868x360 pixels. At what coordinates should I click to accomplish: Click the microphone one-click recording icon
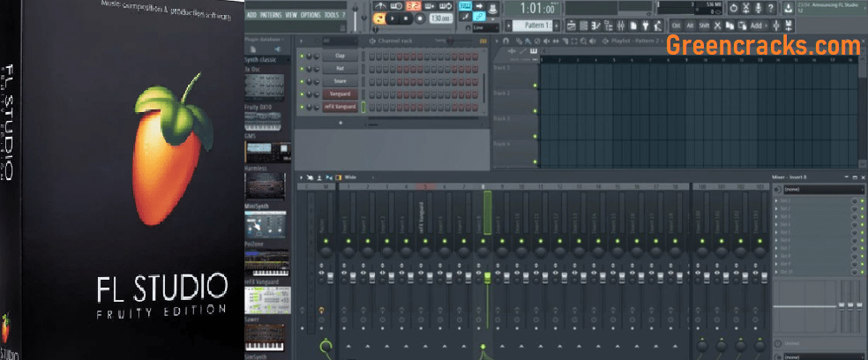tap(758, 8)
